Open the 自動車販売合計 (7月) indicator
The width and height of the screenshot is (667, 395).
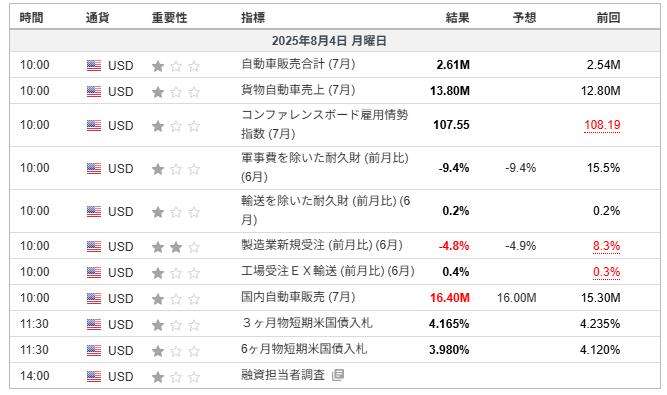298,64
